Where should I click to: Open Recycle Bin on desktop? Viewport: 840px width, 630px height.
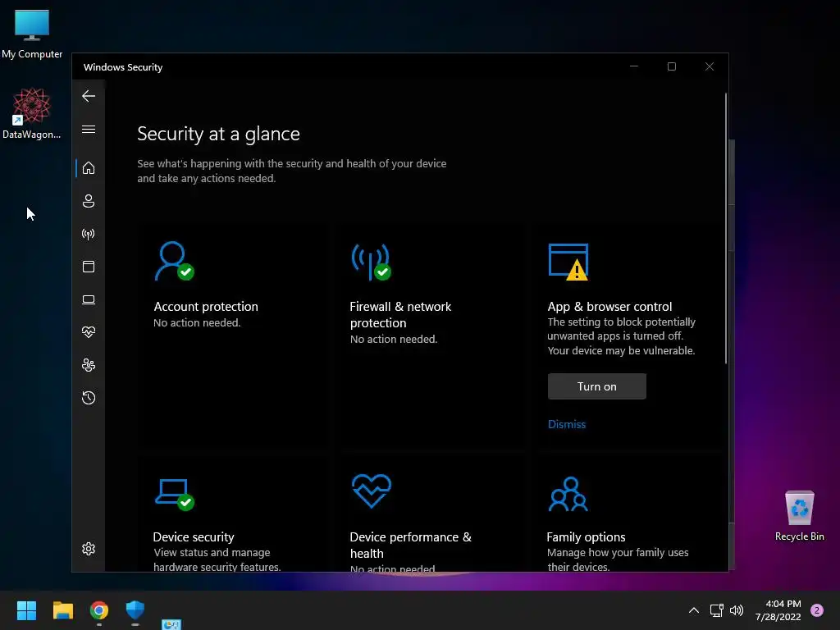pos(799,517)
